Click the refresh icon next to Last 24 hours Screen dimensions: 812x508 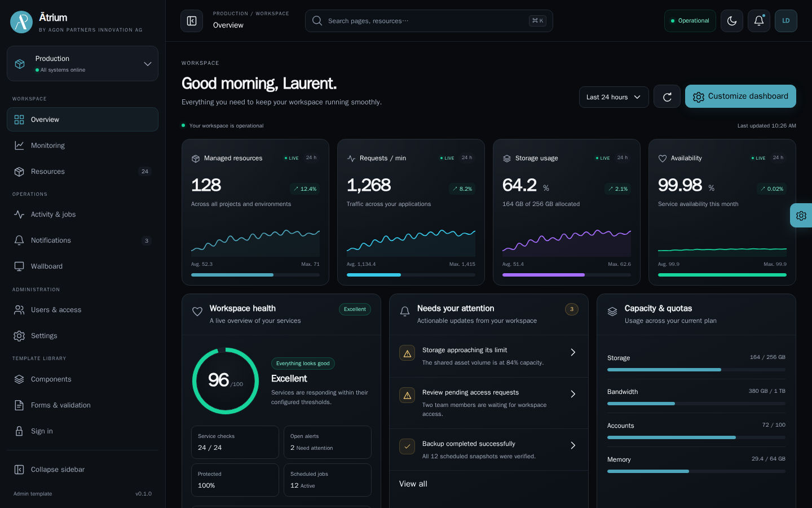[667, 97]
